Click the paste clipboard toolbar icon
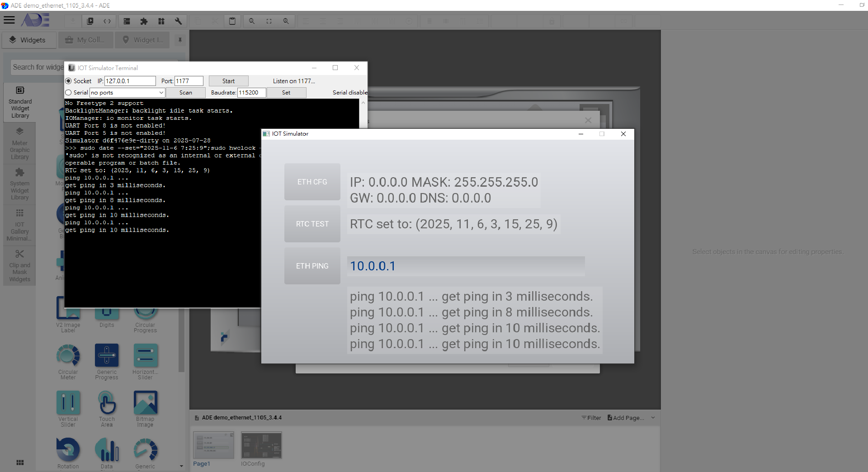The width and height of the screenshot is (868, 472). pyautogui.click(x=232, y=21)
